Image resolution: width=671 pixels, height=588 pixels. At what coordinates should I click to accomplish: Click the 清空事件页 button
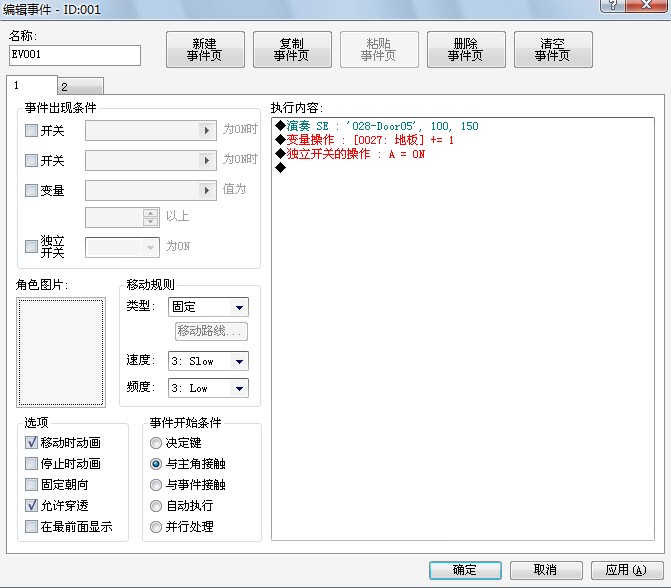point(553,50)
